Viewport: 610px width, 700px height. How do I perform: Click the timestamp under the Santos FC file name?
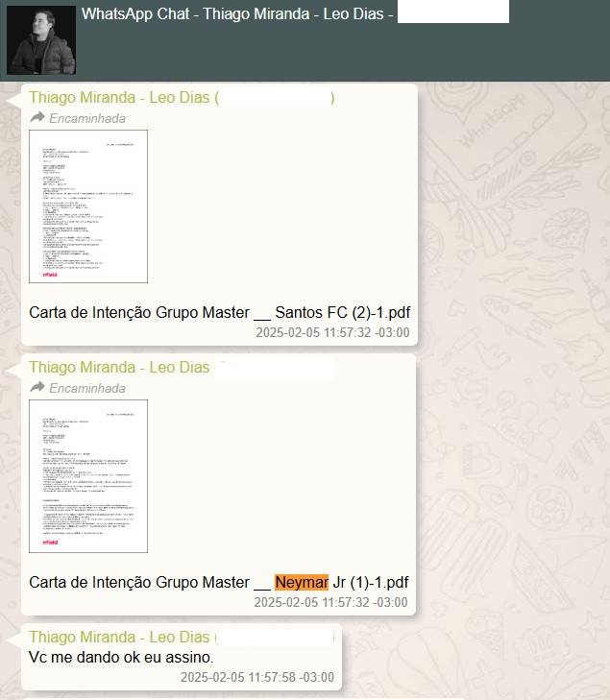(332, 332)
